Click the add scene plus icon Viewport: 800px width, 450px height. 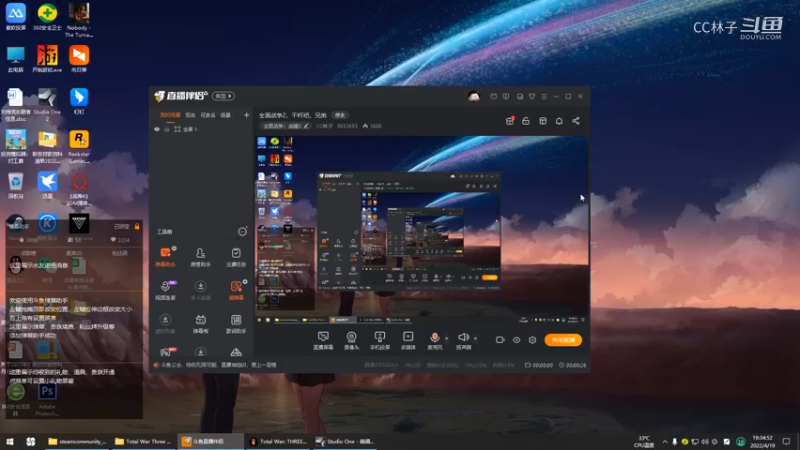[x=246, y=115]
